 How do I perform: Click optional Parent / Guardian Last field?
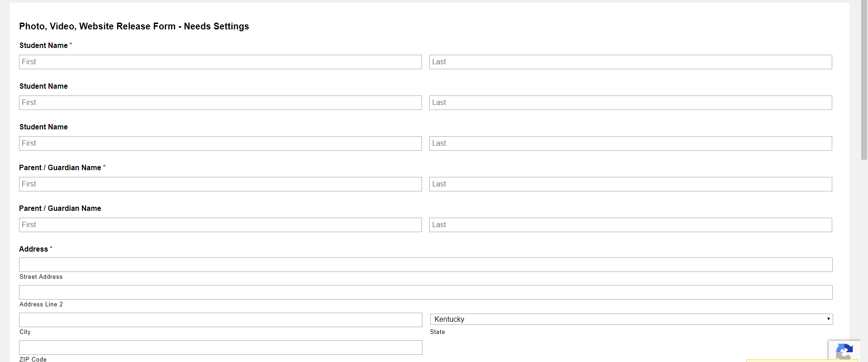click(x=630, y=225)
